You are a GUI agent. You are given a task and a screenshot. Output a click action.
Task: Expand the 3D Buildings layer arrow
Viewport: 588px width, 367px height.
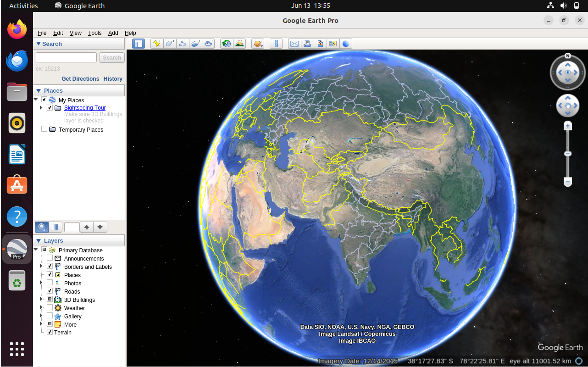41,300
